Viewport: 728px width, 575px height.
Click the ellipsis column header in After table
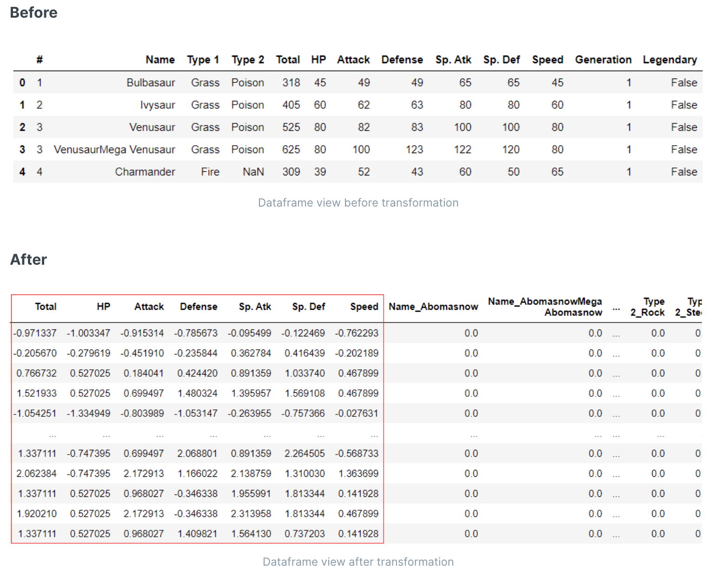(616, 308)
